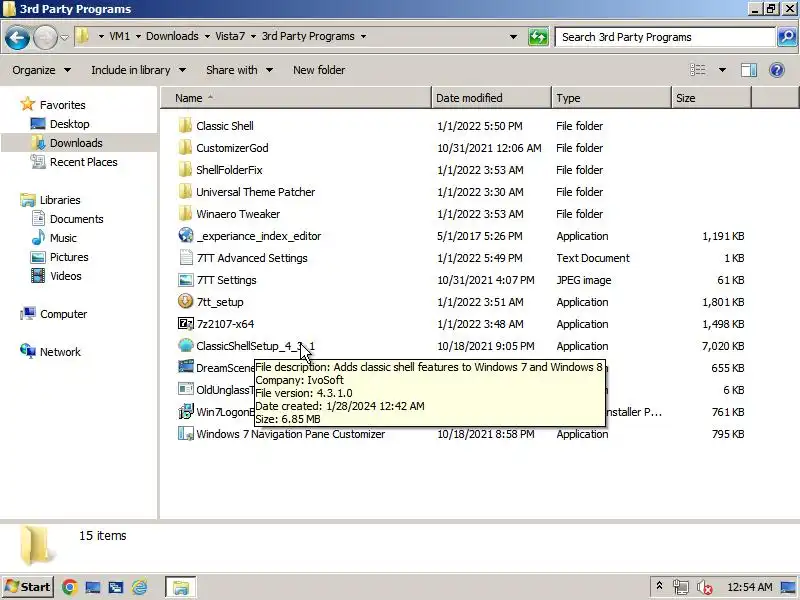This screenshot has height=600, width=800.
Task: Select Network in the navigation pane
Action: pos(60,352)
